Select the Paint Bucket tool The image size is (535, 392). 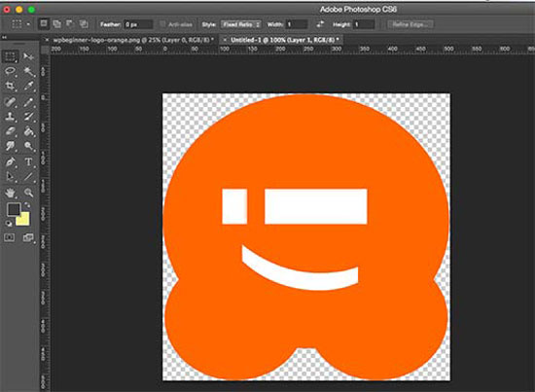pos(28,131)
